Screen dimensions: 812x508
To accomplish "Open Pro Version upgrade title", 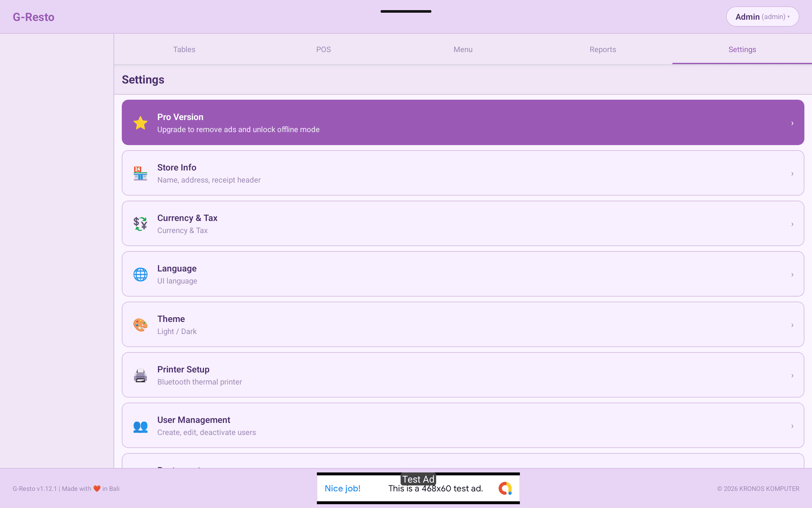I will click(180, 117).
